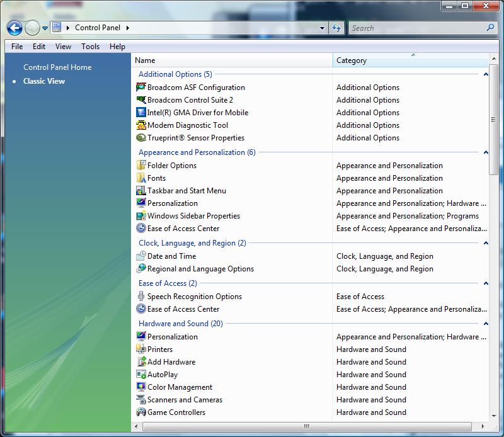Click the Control Panel breadcrumb in address bar

(98, 28)
